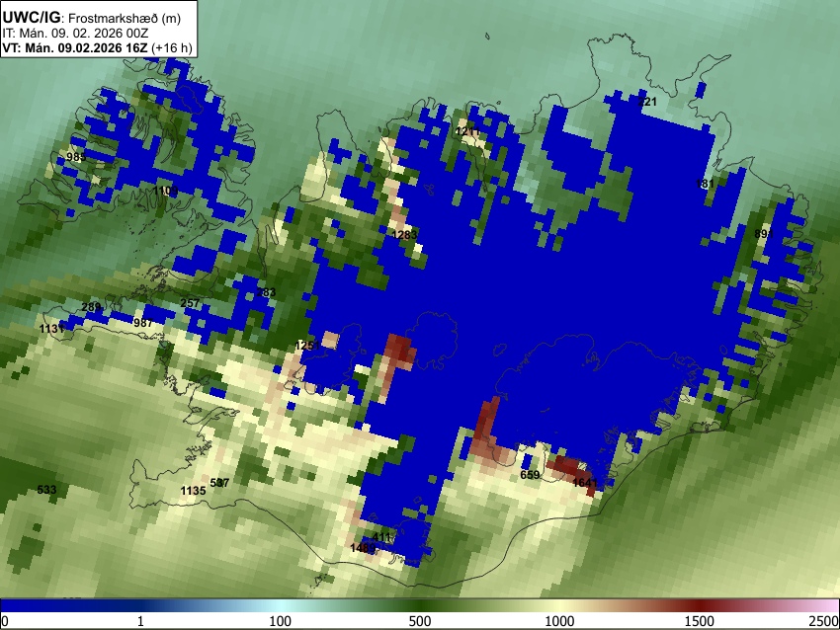
Task: Click the legend label 1500
Action: 700,621
